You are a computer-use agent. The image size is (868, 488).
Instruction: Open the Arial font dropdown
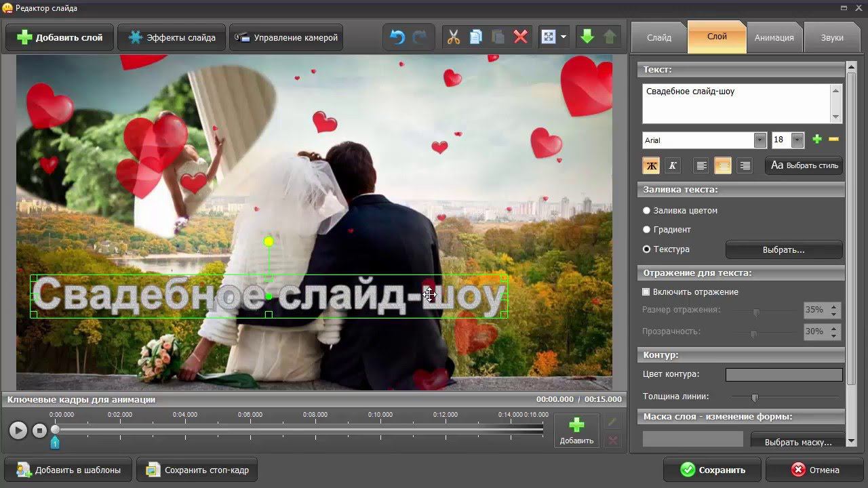pyautogui.click(x=760, y=140)
